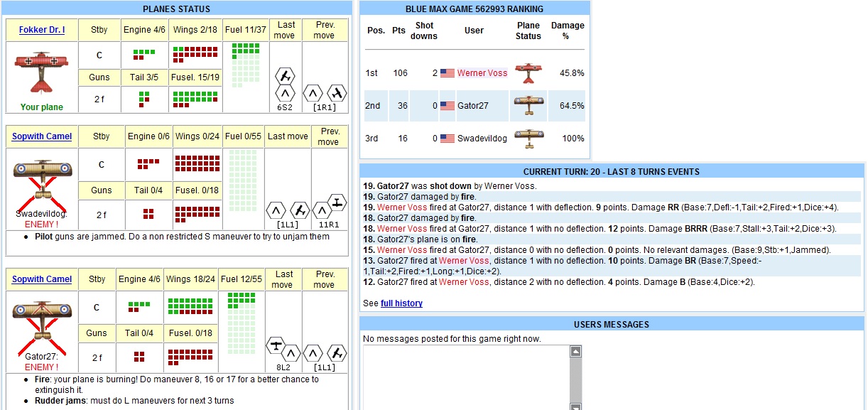Click the 'Fusel. 15/19' label in Fokker panel
868x410 pixels.
[x=195, y=77]
